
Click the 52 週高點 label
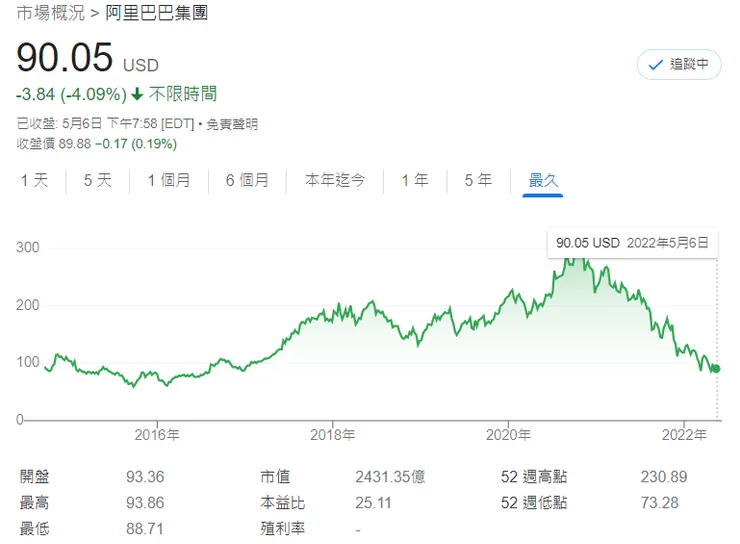534,477
